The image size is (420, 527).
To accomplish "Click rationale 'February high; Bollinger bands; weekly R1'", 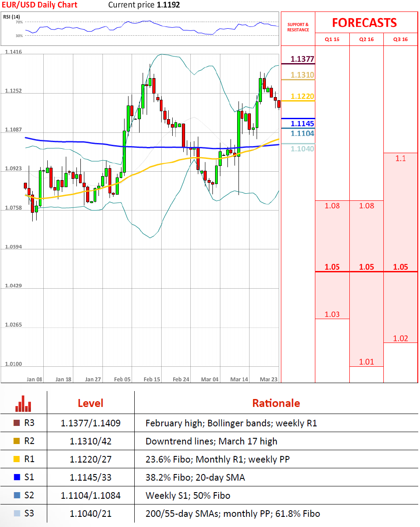I will pyautogui.click(x=231, y=423).
